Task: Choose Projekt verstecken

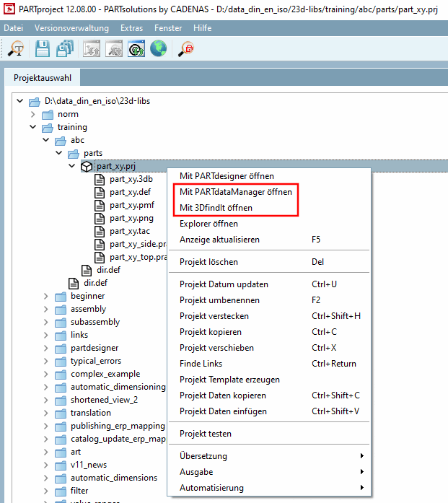Action: click(x=269, y=316)
